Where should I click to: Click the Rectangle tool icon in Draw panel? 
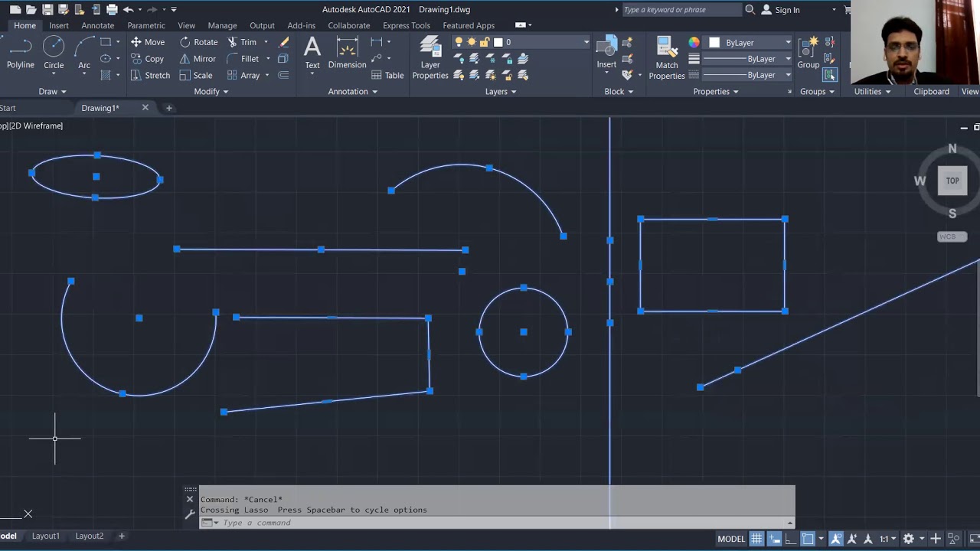coord(106,42)
